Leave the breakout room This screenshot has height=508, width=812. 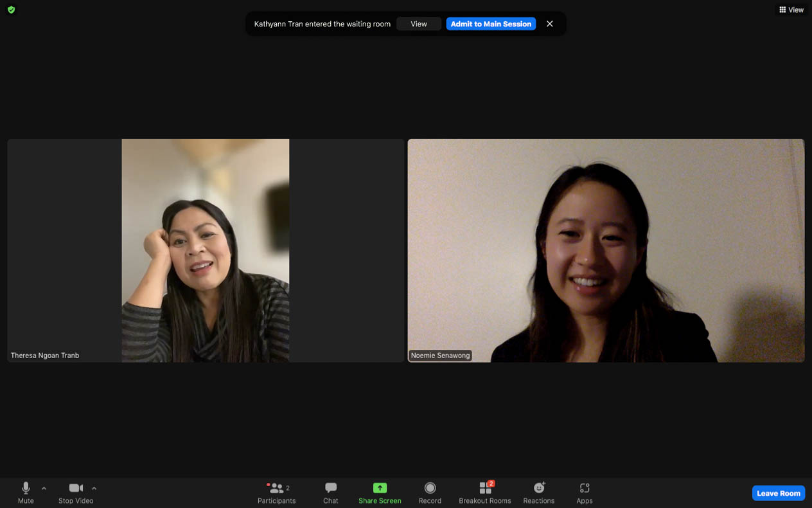click(778, 493)
